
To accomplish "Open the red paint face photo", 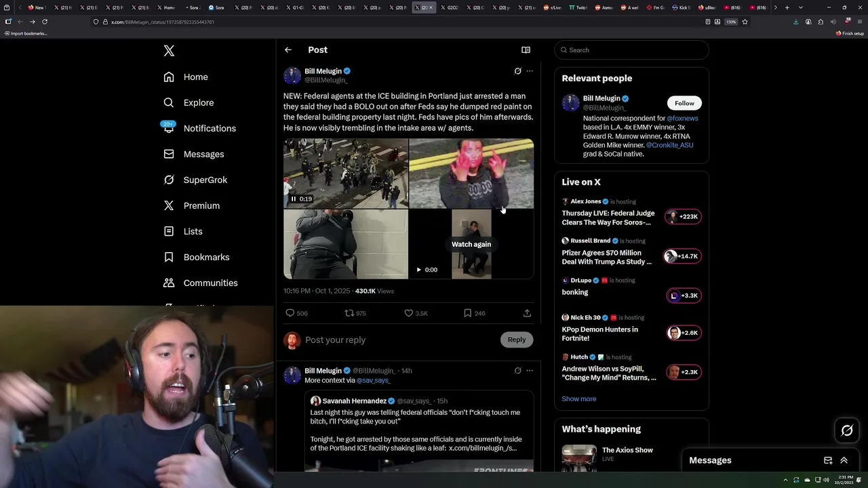I will pyautogui.click(x=471, y=174).
